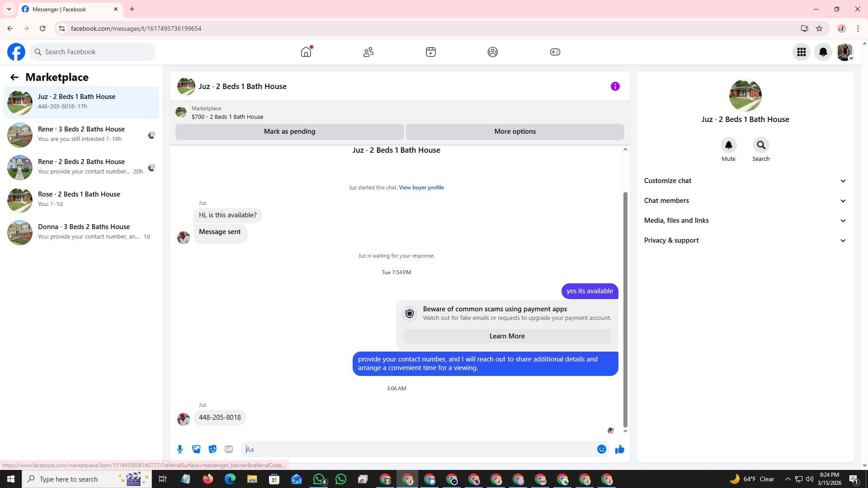Viewport: 868px width, 488px height.
Task: Expand Media, files and links section
Action: coord(745,221)
